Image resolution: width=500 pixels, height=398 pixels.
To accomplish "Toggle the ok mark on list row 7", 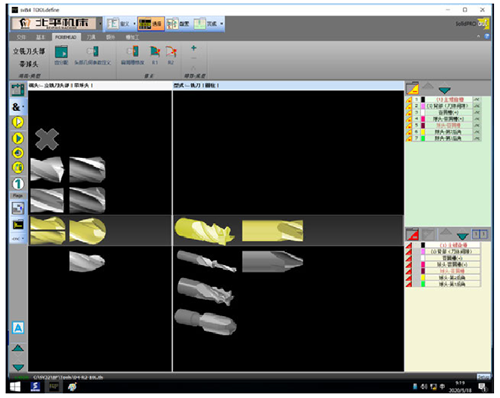I will pos(477,138).
